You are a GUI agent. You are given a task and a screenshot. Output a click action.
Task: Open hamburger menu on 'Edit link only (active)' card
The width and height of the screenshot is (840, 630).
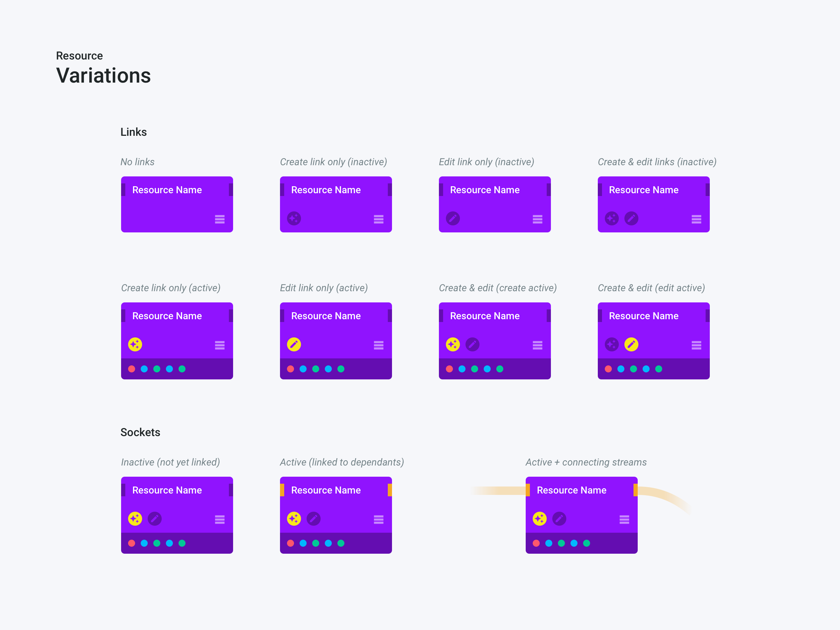coord(378,345)
